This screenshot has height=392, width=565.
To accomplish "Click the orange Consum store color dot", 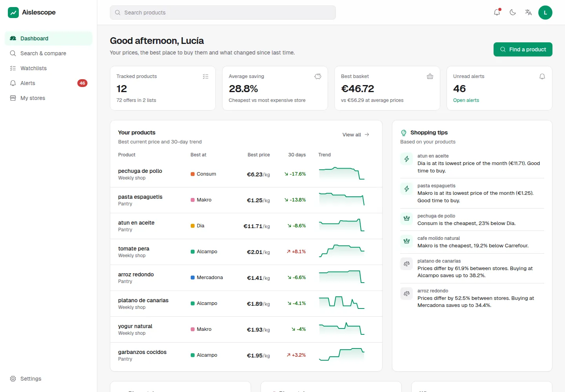I will (x=193, y=174).
